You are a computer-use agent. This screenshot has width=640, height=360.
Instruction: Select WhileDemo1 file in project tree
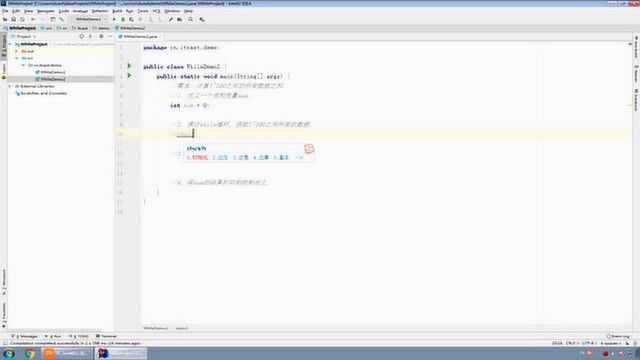pos(53,72)
